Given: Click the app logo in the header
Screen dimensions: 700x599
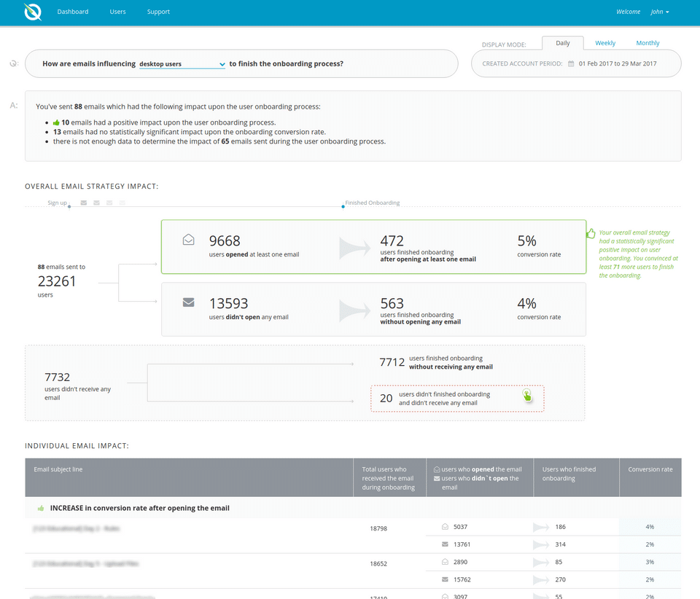Looking at the screenshot, I should click(x=32, y=12).
